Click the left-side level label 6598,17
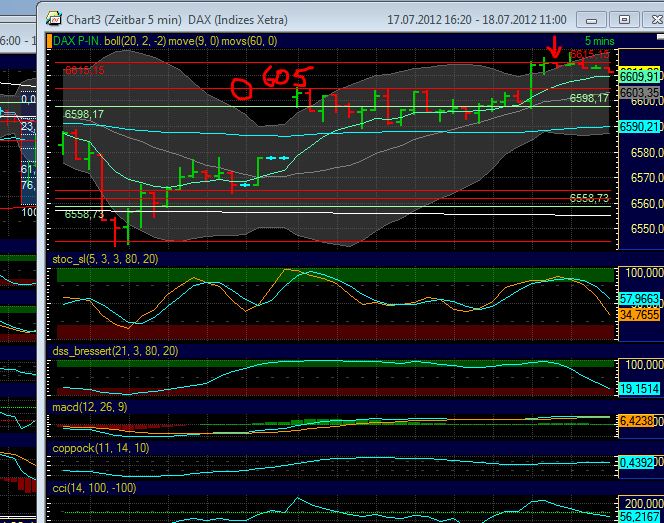 pos(84,114)
